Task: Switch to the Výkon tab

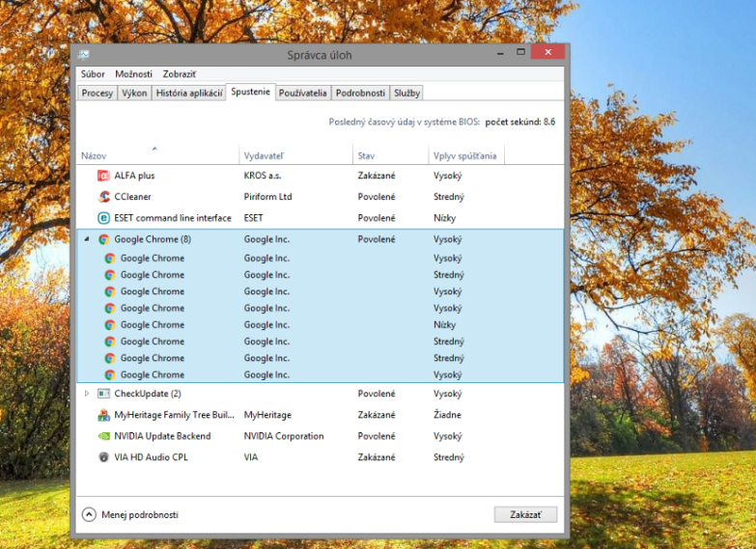Action: 134,93
